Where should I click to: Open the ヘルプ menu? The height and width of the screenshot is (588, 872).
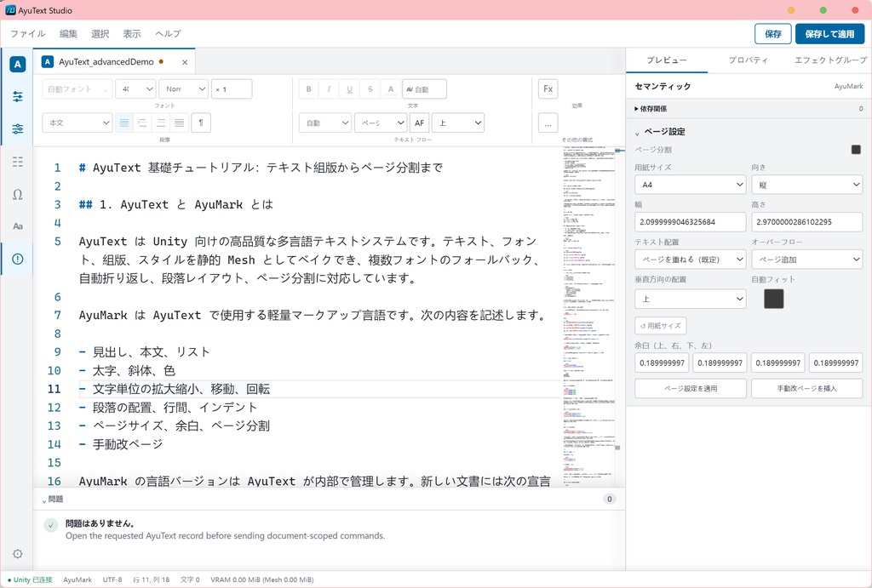point(168,34)
